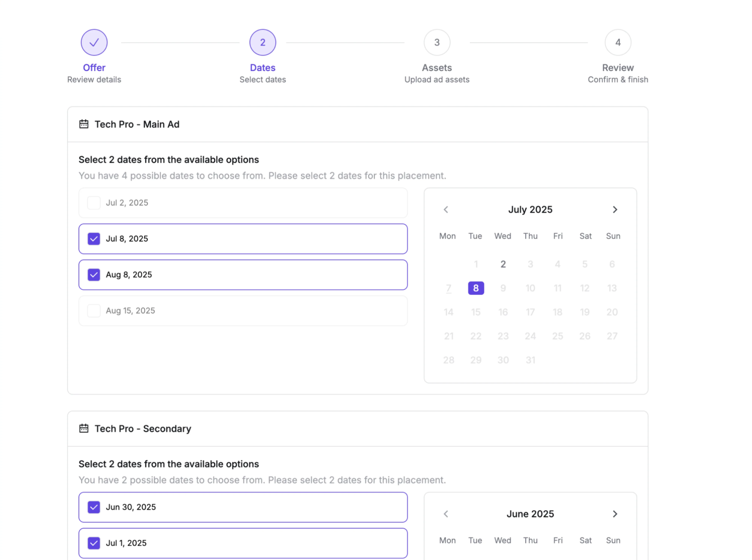
Task: Uncheck the Aug 8, 2025 checkbox
Action: point(94,274)
